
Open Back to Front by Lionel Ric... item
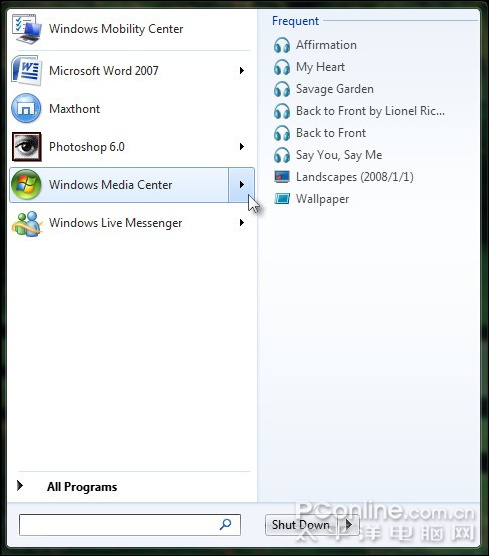(x=370, y=111)
